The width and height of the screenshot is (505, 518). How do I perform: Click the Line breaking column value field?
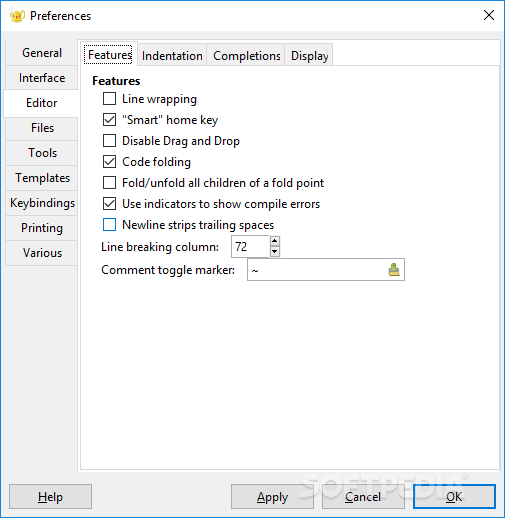tap(250, 247)
